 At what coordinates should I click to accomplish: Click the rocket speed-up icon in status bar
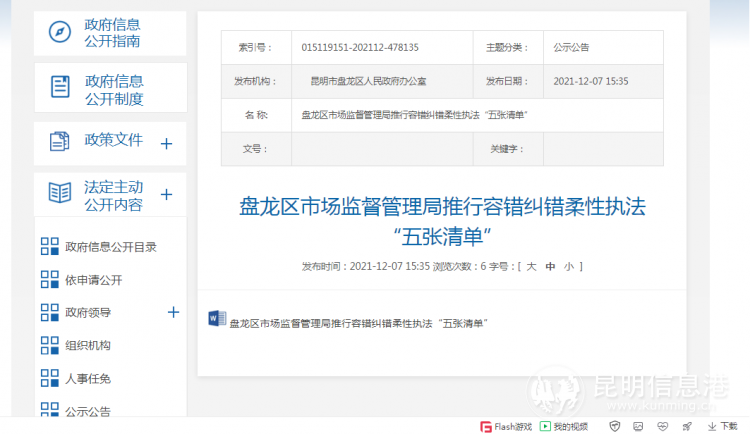click(687, 426)
